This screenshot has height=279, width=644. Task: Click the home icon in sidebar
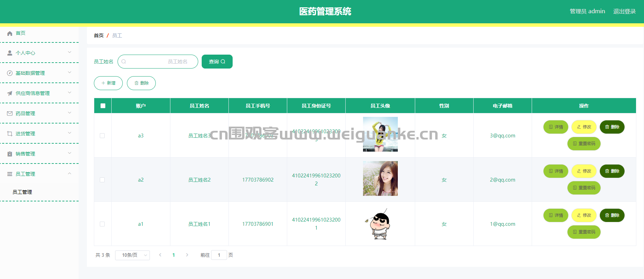pyautogui.click(x=10, y=33)
